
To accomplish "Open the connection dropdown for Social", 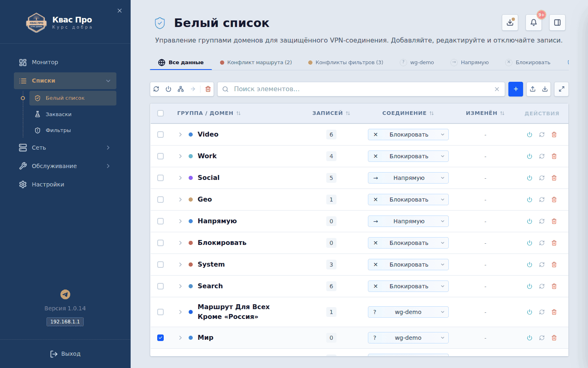I will [x=408, y=178].
